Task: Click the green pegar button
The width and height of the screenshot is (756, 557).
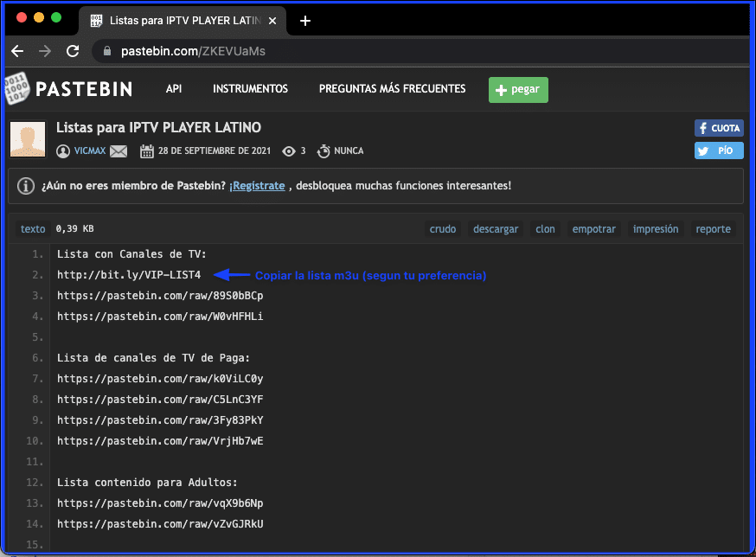Action: (x=518, y=89)
